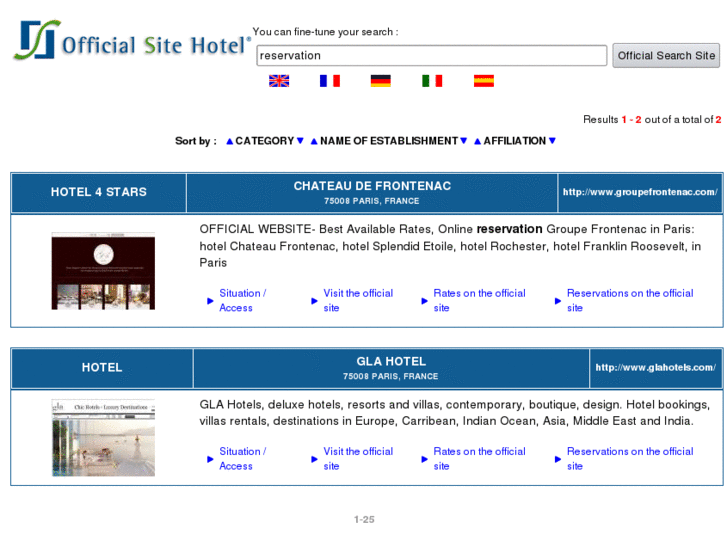The width and height of the screenshot is (727, 545).
Task: Open Situation / Access for Chateau de Frontenac
Action: click(x=242, y=301)
